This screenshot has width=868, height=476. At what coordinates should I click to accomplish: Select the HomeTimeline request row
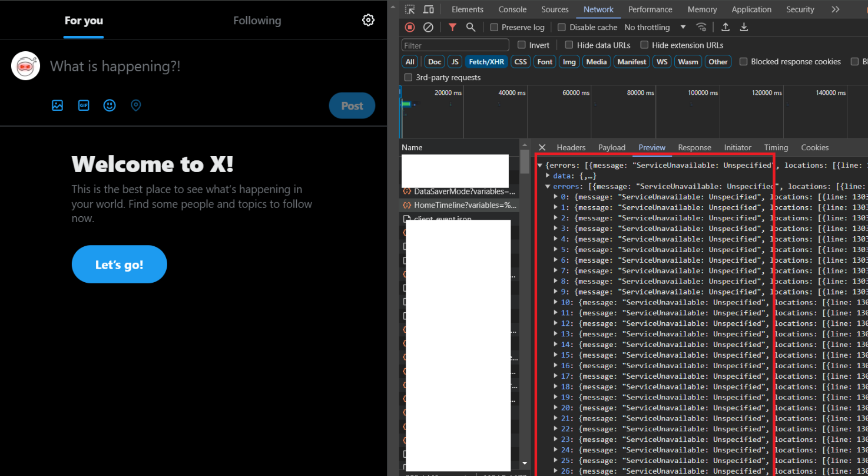point(459,205)
